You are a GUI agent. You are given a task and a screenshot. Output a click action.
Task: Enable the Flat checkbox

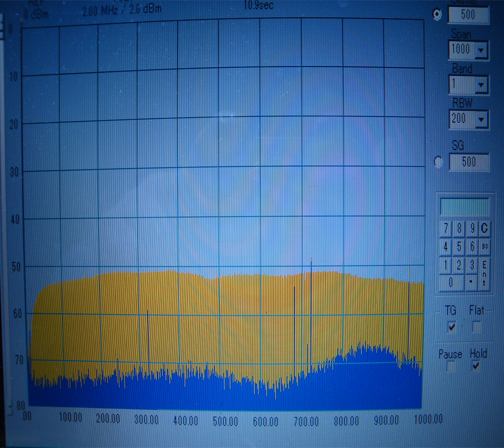[477, 327]
